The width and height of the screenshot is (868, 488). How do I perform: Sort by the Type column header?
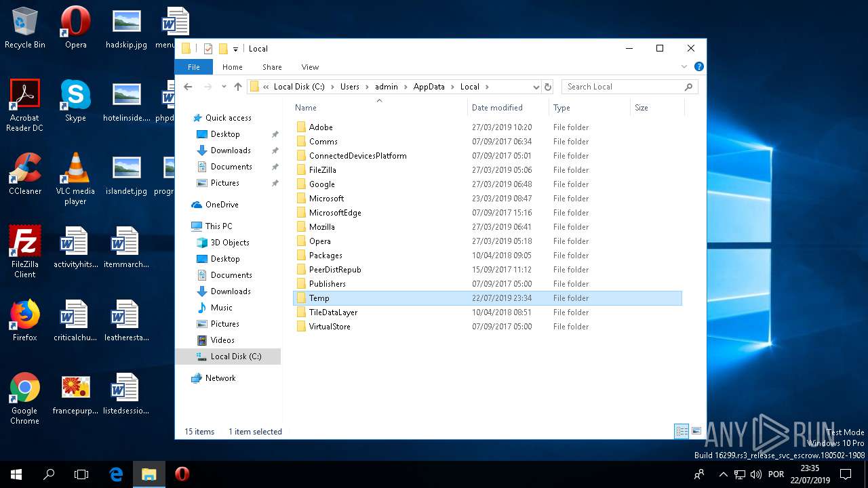point(589,107)
